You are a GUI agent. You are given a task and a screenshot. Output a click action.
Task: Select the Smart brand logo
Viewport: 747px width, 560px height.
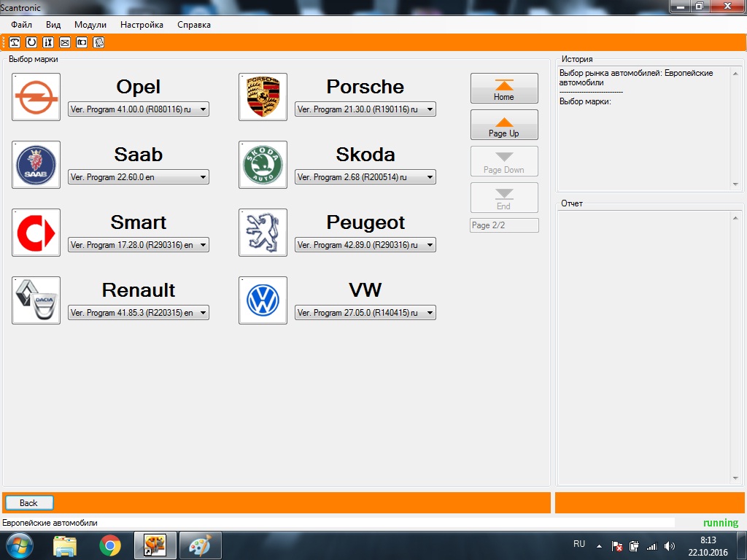click(36, 233)
